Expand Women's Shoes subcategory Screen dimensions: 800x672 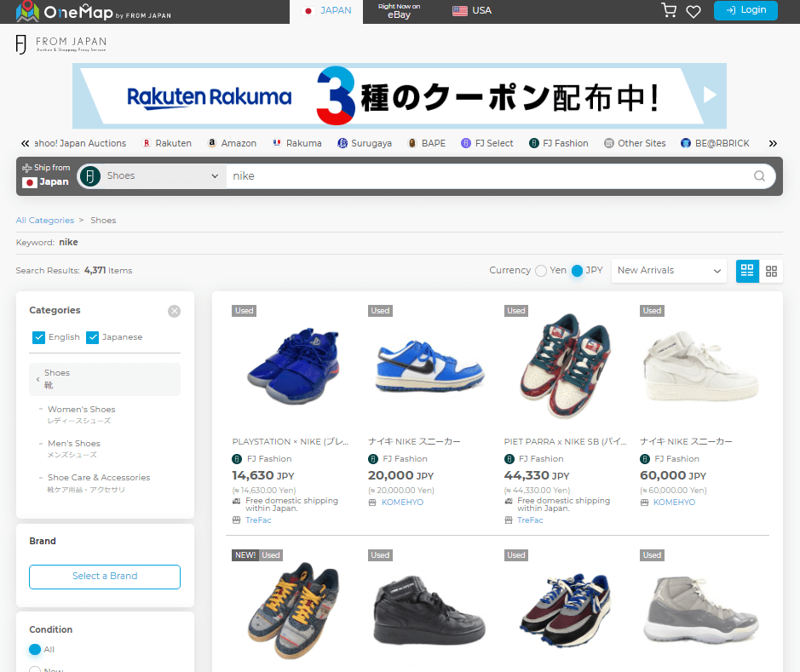[81, 410]
